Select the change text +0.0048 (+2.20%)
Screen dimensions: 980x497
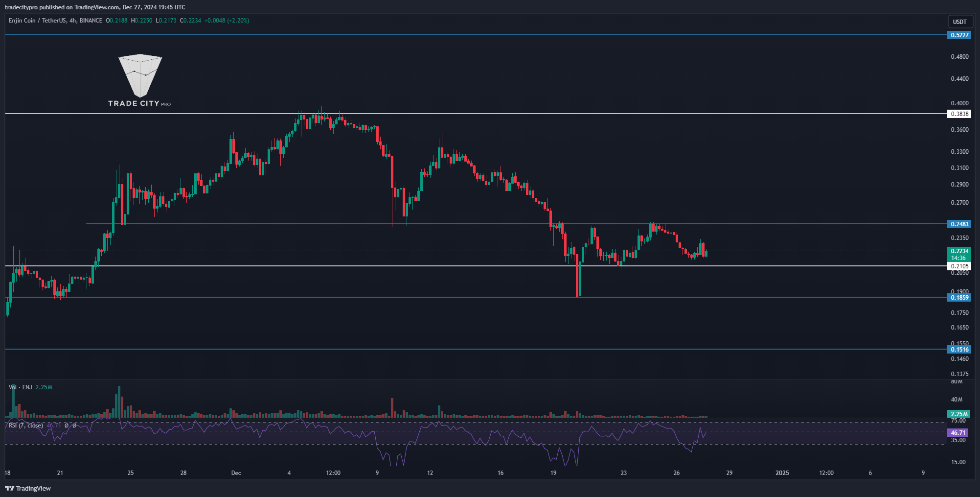[x=227, y=21]
